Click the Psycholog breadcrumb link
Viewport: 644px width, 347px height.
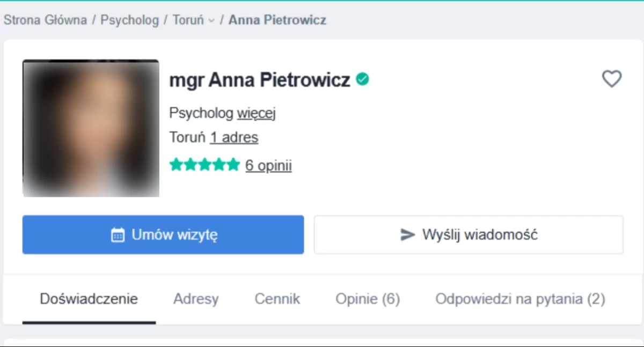[130, 20]
